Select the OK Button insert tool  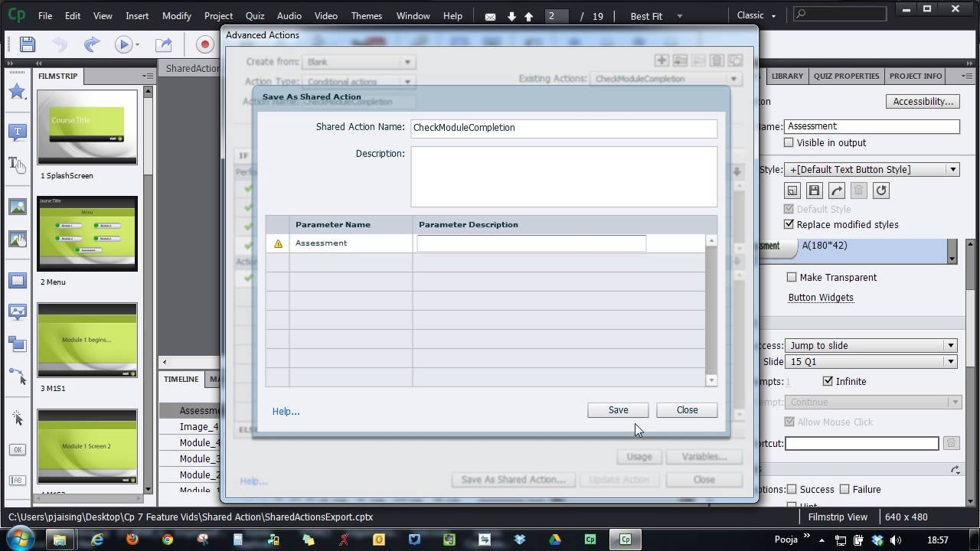(17, 449)
